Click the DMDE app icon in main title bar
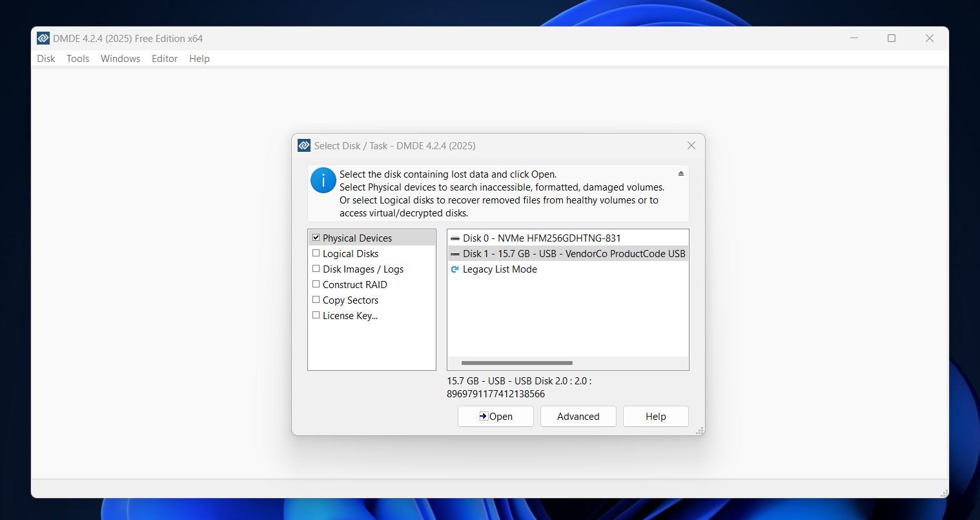 pos(43,38)
